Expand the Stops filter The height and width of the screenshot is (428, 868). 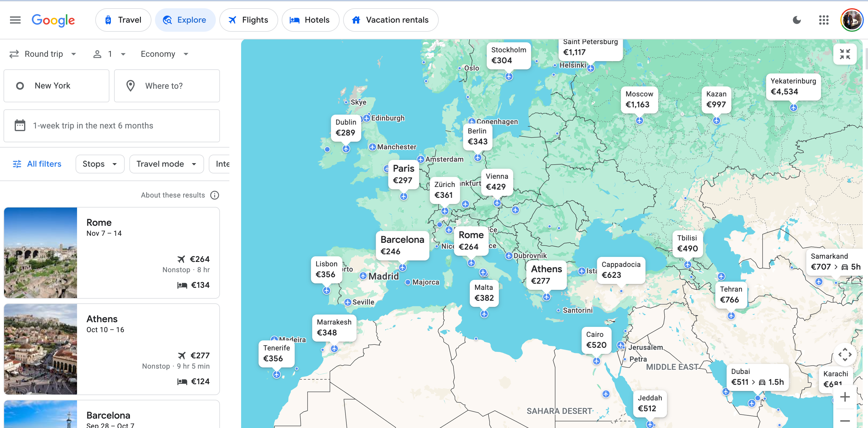point(100,164)
